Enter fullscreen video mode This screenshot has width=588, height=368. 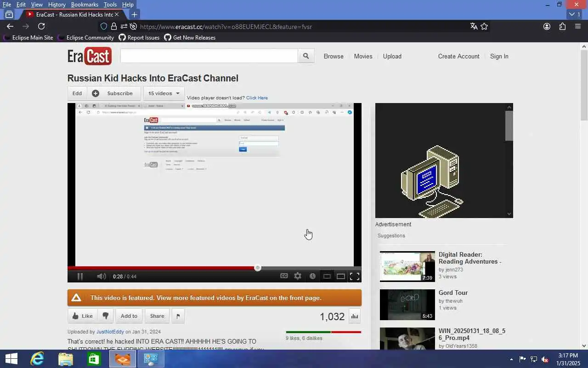click(x=355, y=276)
